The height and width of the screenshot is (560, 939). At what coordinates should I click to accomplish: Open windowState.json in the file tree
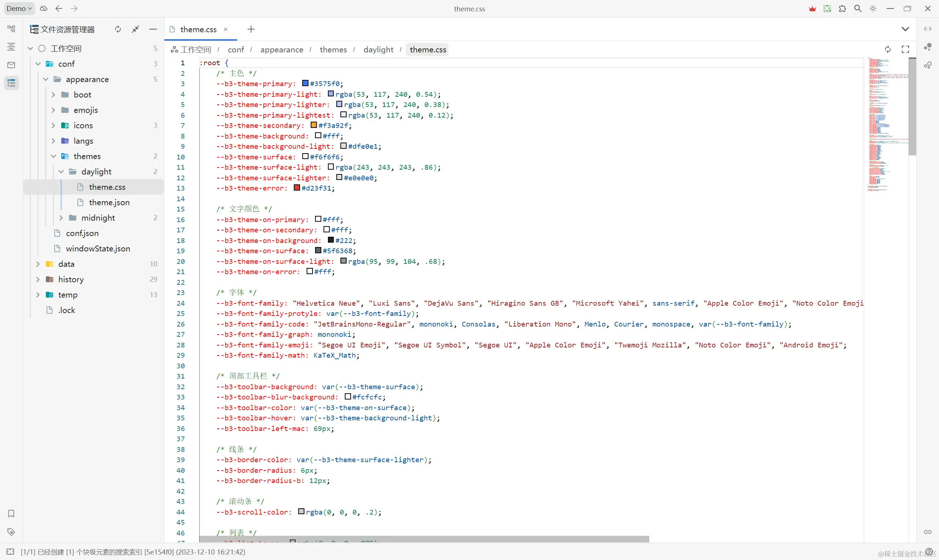click(x=94, y=249)
